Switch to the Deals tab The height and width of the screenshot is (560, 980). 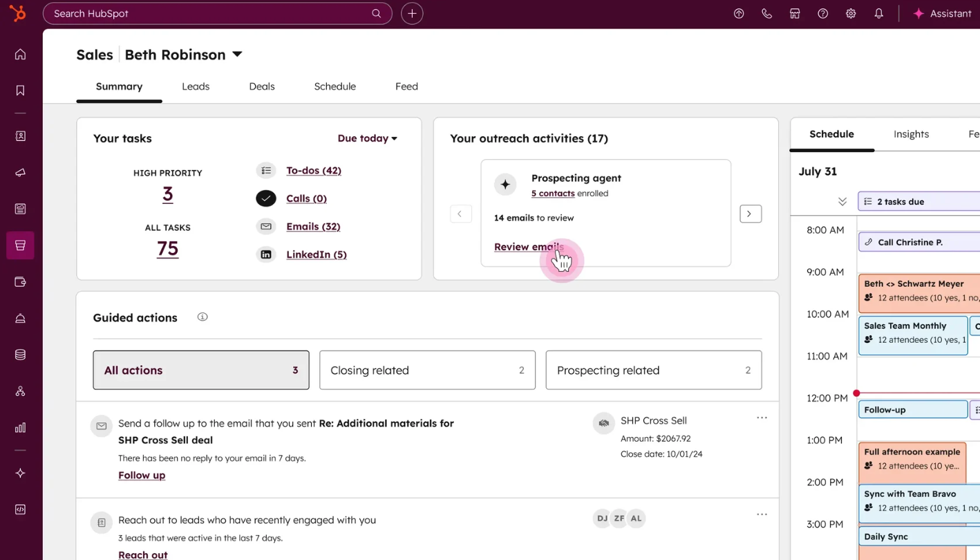point(262,86)
